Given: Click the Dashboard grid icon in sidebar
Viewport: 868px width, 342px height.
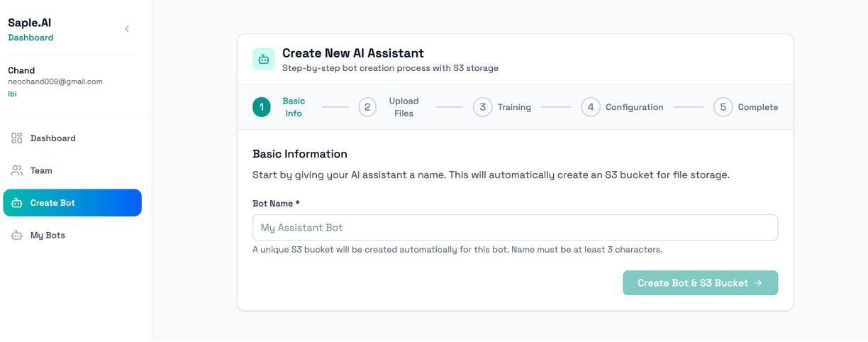Looking at the screenshot, I should [17, 138].
